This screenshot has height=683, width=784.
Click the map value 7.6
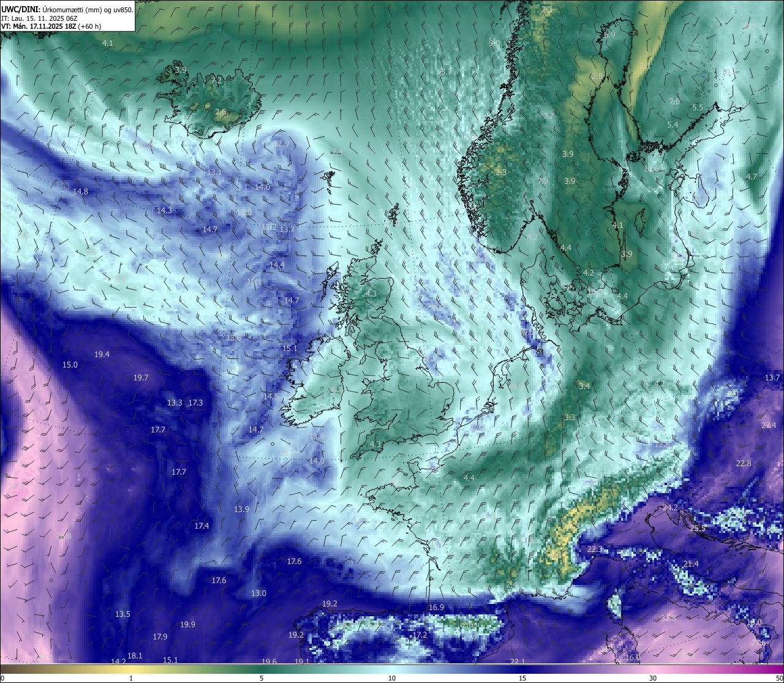pyautogui.click(x=674, y=101)
